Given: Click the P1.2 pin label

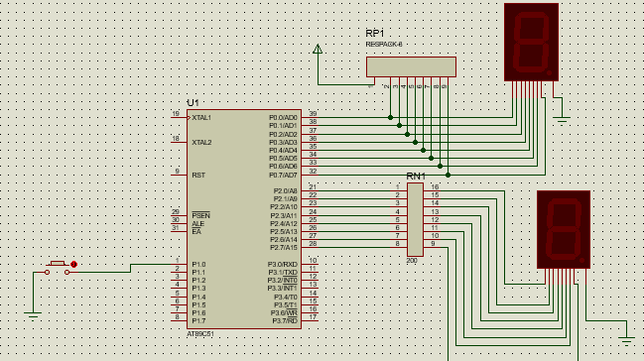Looking at the screenshot, I should (198, 281).
